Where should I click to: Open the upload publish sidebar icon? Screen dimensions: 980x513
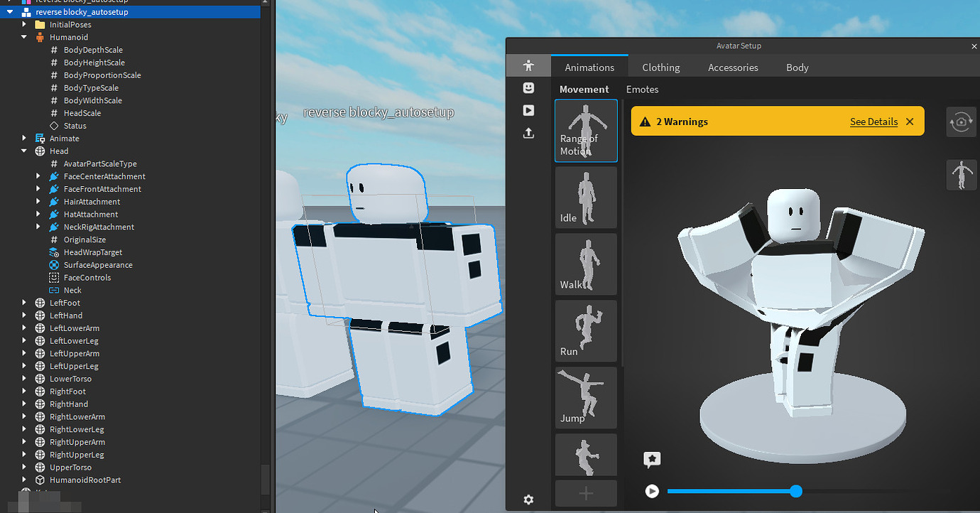[528, 133]
